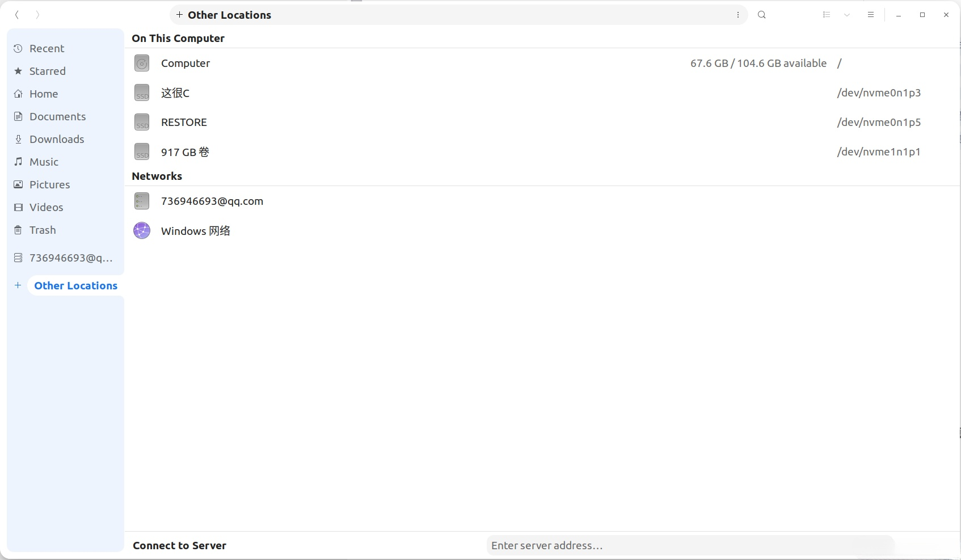Close the file manager window
The height and width of the screenshot is (560, 961).
pos(946,15)
